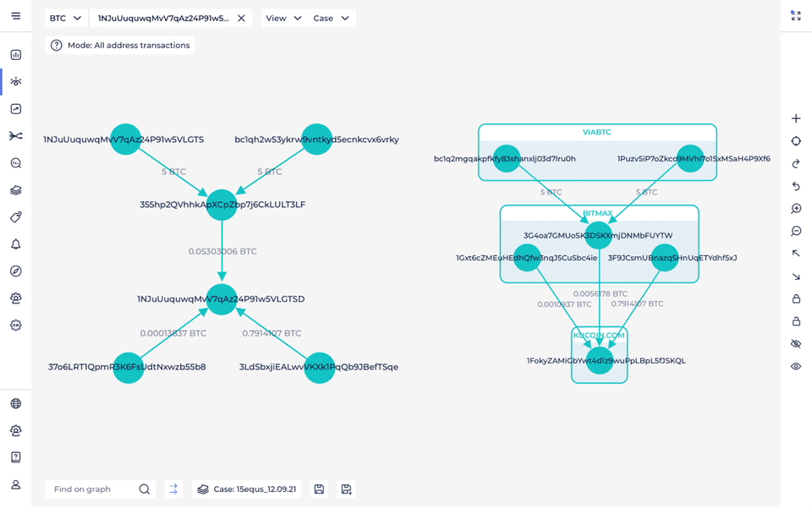Click the fullscreen expand icon at top right
The width and height of the screenshot is (812, 508).
pos(796,16)
